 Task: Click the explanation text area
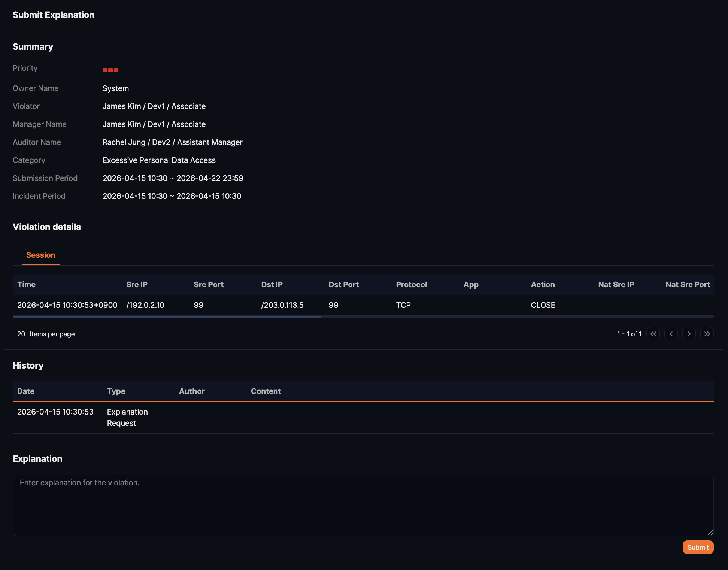pyautogui.click(x=363, y=505)
